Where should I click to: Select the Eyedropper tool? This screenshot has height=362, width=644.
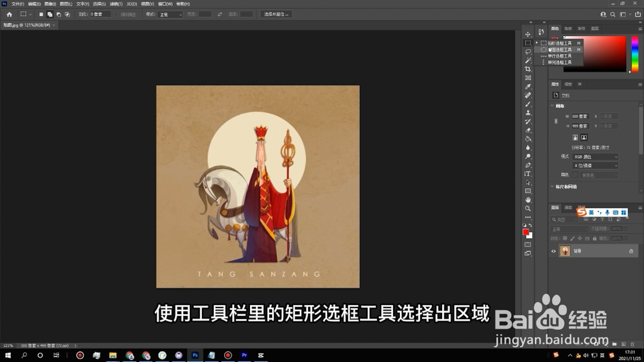click(x=528, y=86)
